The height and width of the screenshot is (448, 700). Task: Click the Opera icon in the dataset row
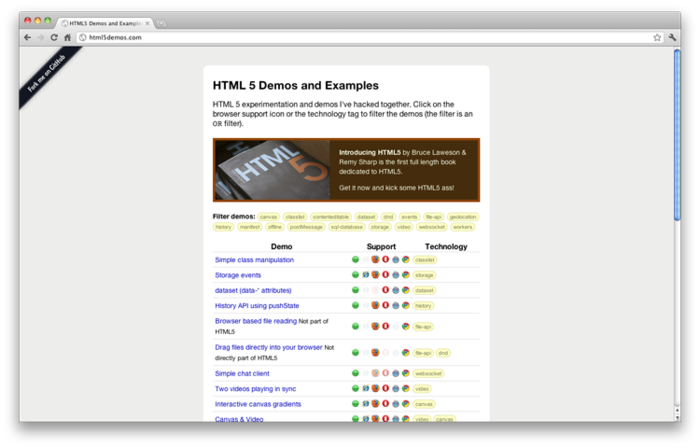386,290
